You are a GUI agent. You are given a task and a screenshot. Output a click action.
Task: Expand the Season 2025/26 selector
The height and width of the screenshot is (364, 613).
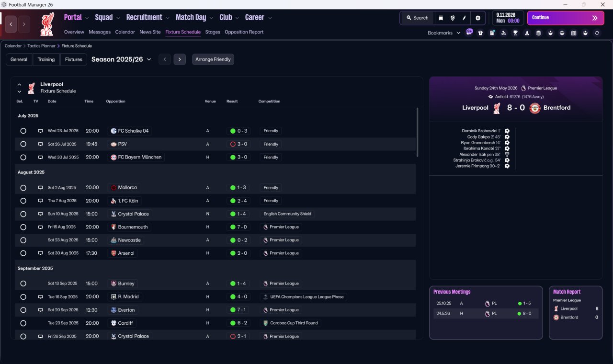[x=121, y=59]
